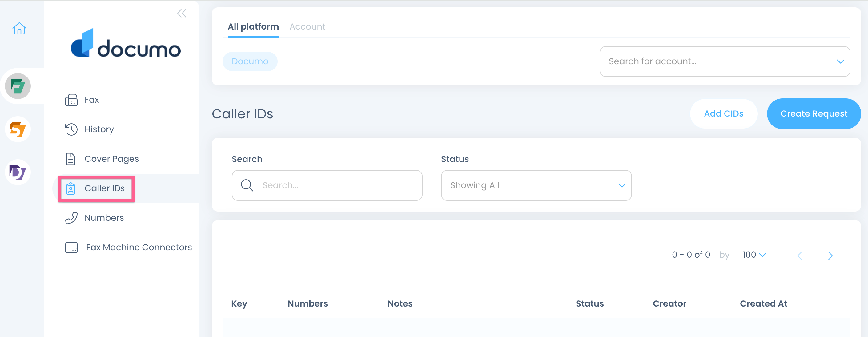Collapse the sidebar with double chevron

[x=182, y=14]
